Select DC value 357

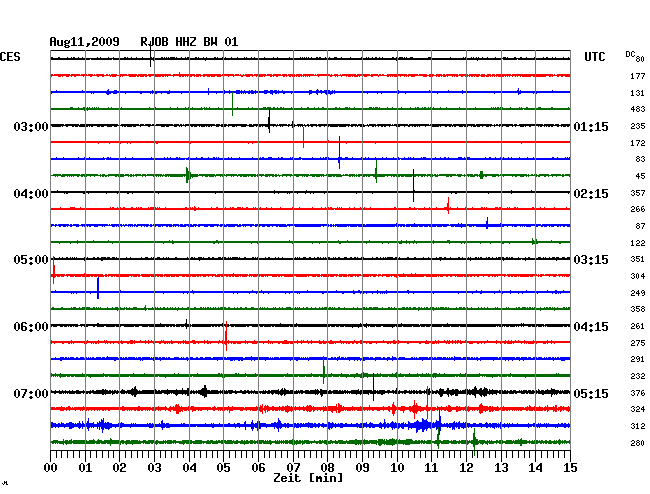[638, 193]
